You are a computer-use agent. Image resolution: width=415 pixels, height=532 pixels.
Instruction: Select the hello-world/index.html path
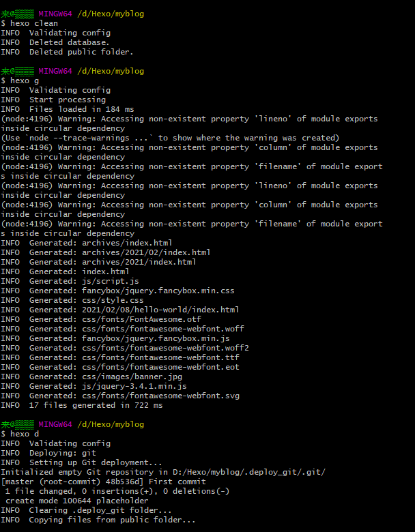tap(160, 310)
